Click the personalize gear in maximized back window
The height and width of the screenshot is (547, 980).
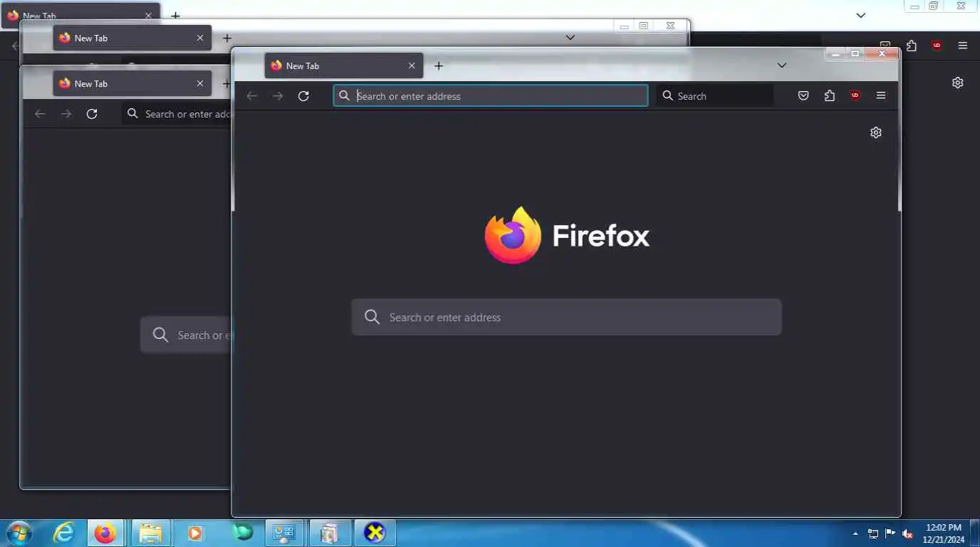click(958, 83)
